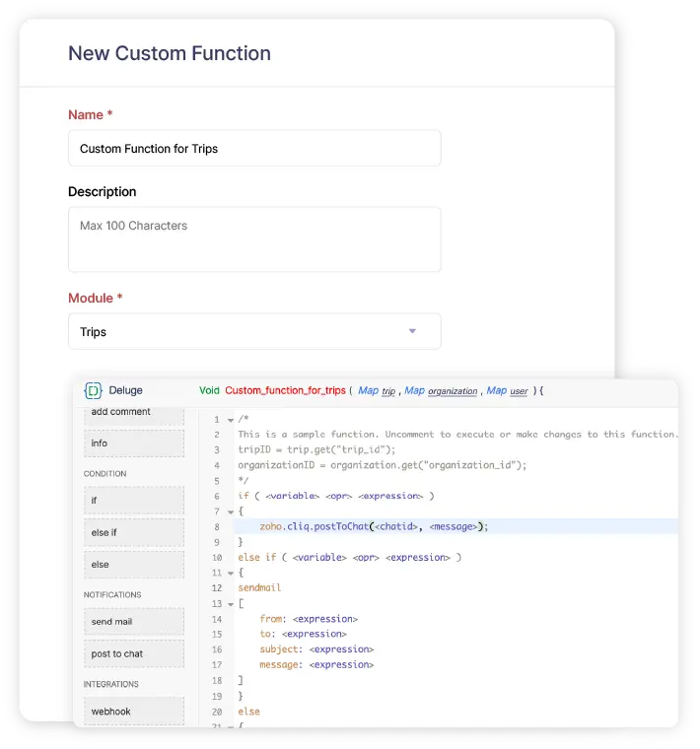Click the Name input field

pyautogui.click(x=254, y=149)
